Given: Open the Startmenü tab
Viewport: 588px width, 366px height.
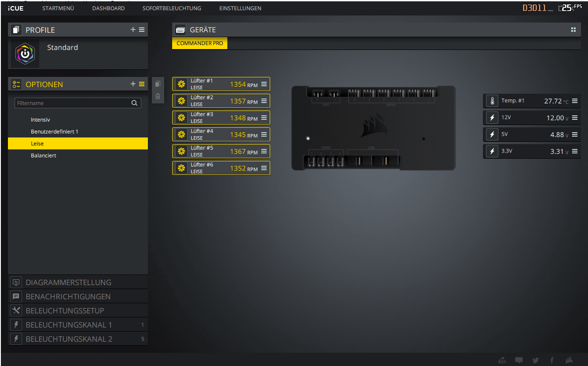Looking at the screenshot, I should coord(58,8).
